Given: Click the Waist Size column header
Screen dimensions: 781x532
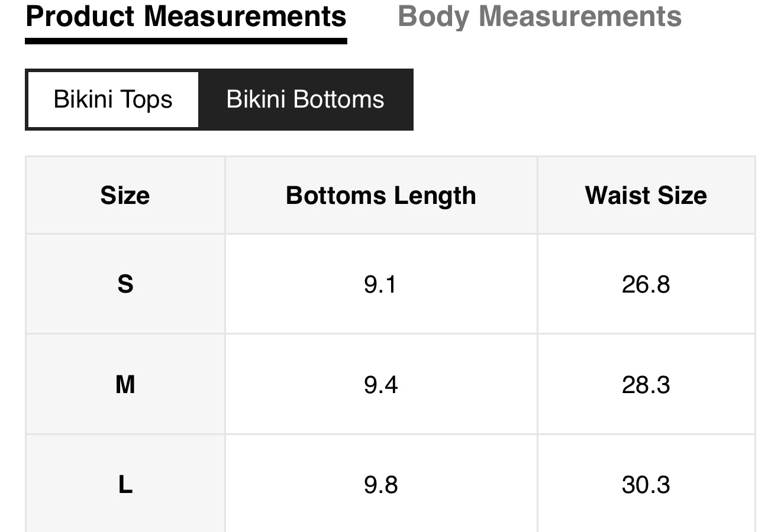Looking at the screenshot, I should [646, 196].
